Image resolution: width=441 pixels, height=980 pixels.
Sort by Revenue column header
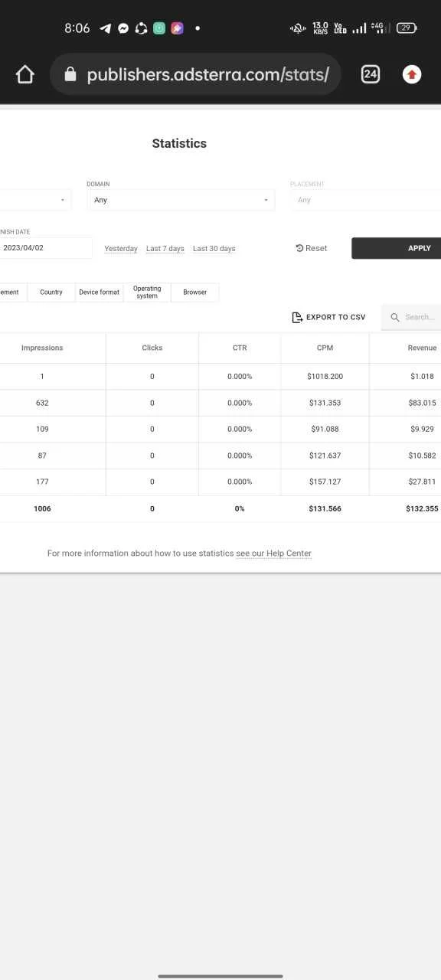pos(423,348)
